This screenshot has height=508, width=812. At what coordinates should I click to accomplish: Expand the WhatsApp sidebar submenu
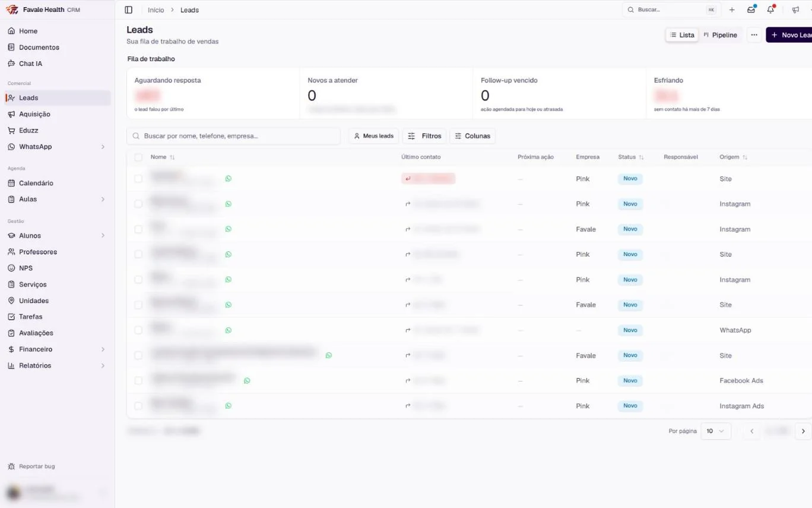[103, 147]
